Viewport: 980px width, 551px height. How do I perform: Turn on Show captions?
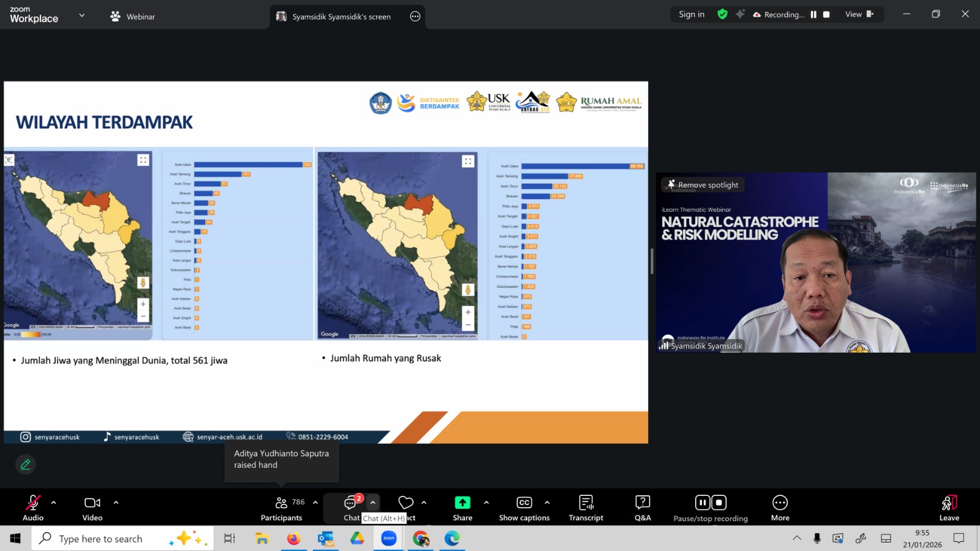point(524,508)
